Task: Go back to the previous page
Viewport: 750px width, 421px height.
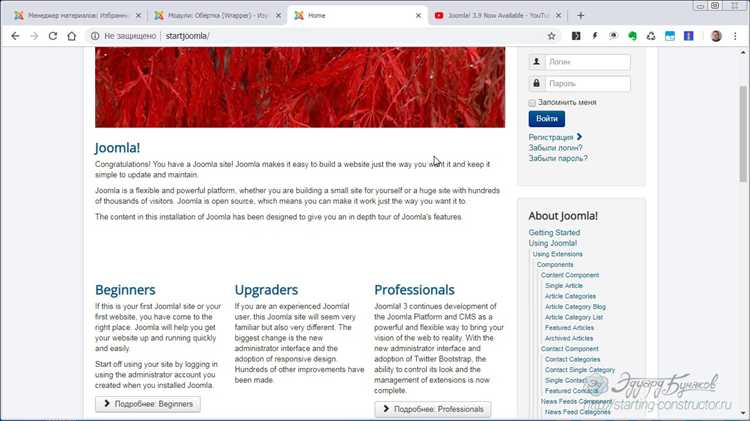Action: [15, 36]
